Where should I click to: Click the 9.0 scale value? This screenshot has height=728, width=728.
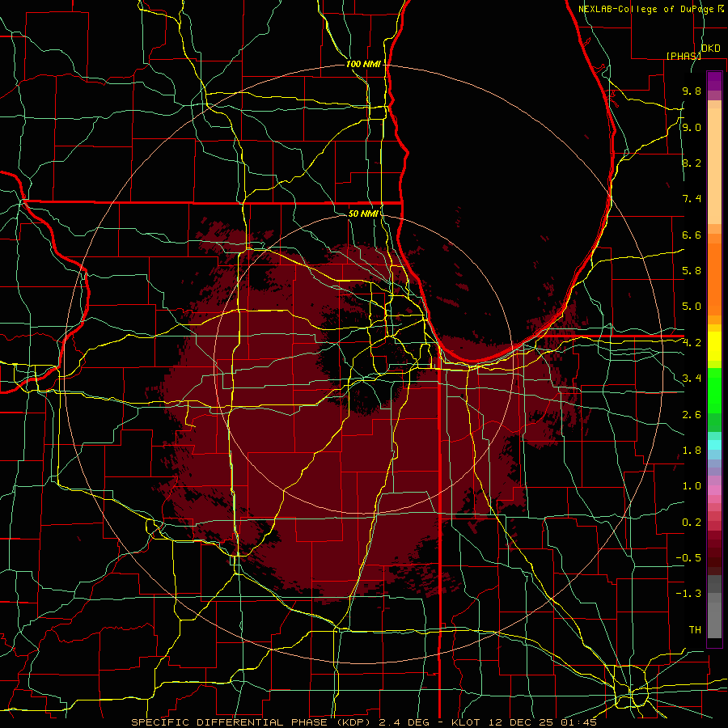pyautogui.click(x=692, y=127)
